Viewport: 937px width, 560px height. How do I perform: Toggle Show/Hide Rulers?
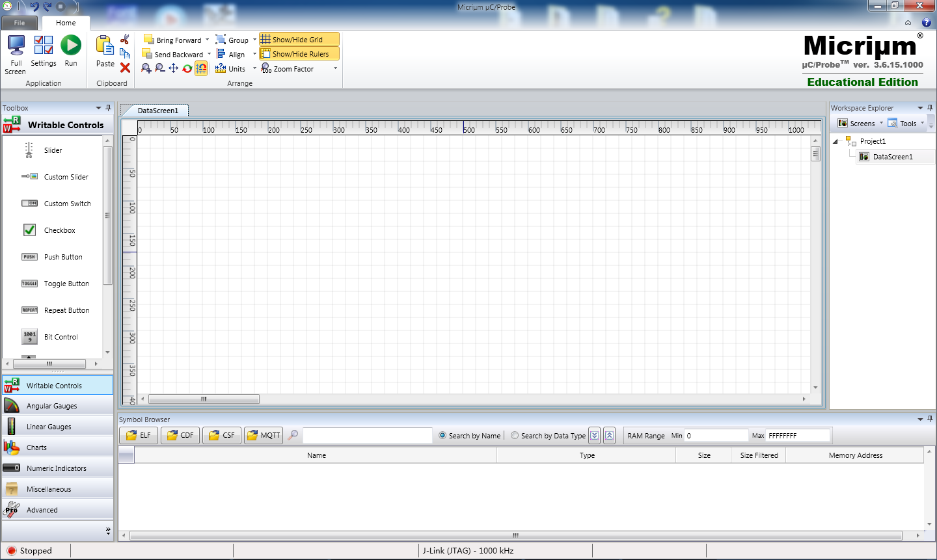[x=299, y=54]
